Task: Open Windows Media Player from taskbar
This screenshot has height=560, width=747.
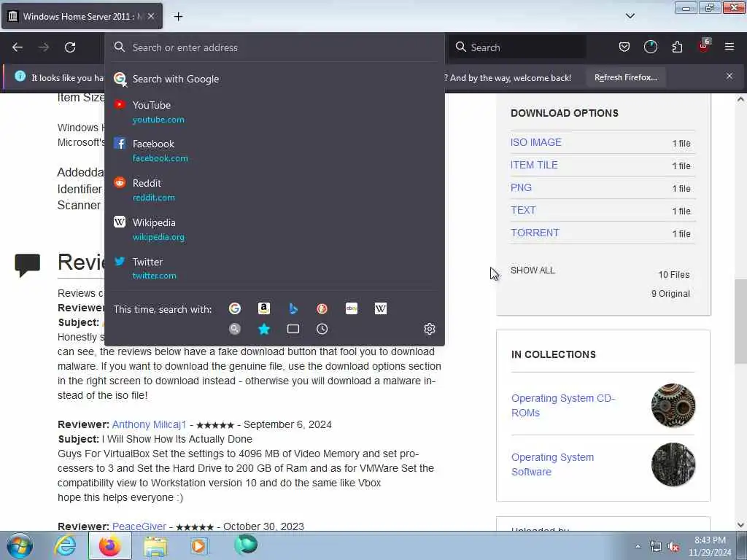Action: [199, 545]
